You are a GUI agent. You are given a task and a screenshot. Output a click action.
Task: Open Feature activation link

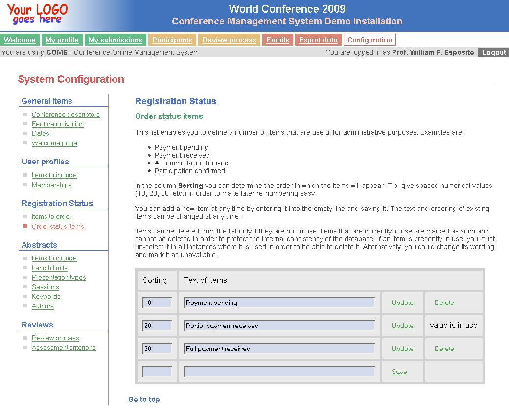tap(57, 124)
